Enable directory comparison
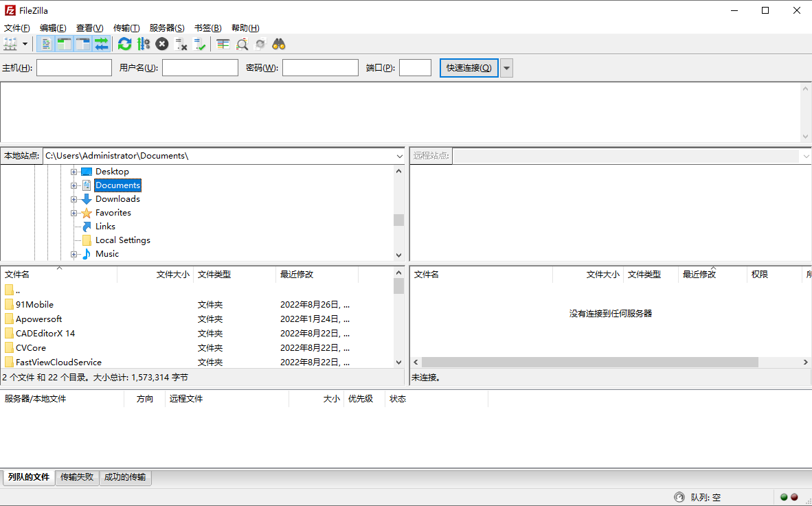Viewport: 812px width, 506px height. [221, 43]
